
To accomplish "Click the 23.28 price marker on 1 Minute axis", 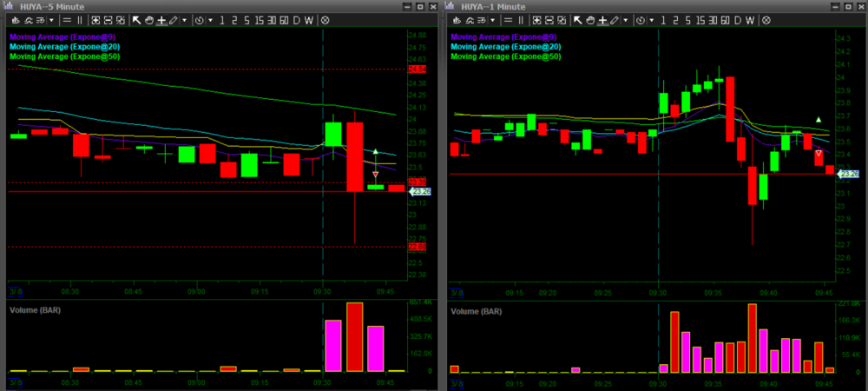I will click(849, 174).
